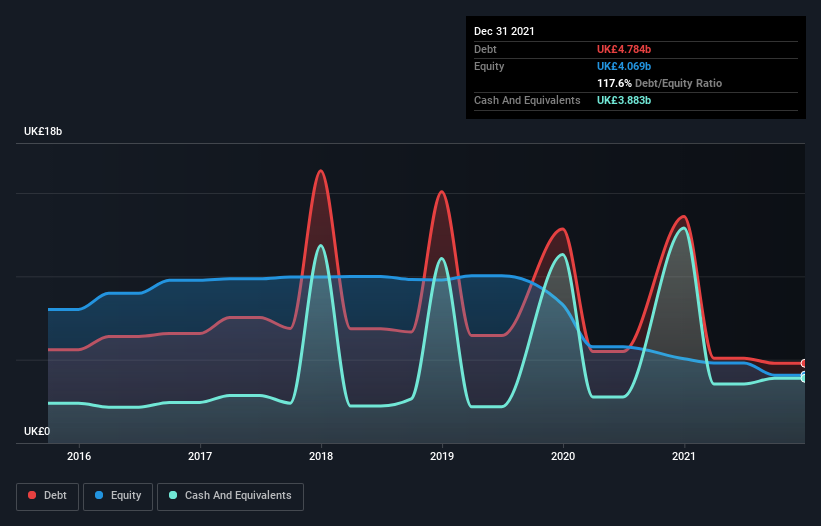
Task: Click the tooltip Equity row label
Action: tap(489, 66)
